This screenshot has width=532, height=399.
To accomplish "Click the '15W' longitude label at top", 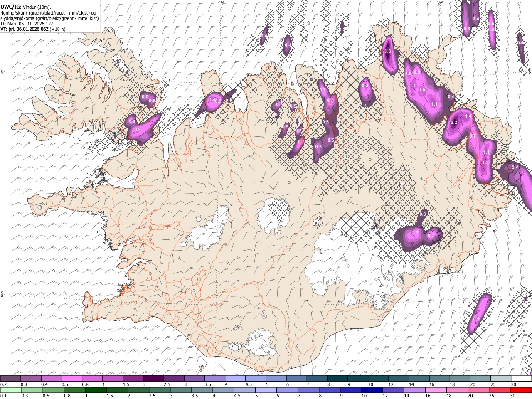I will pyautogui.click(x=440, y=2).
